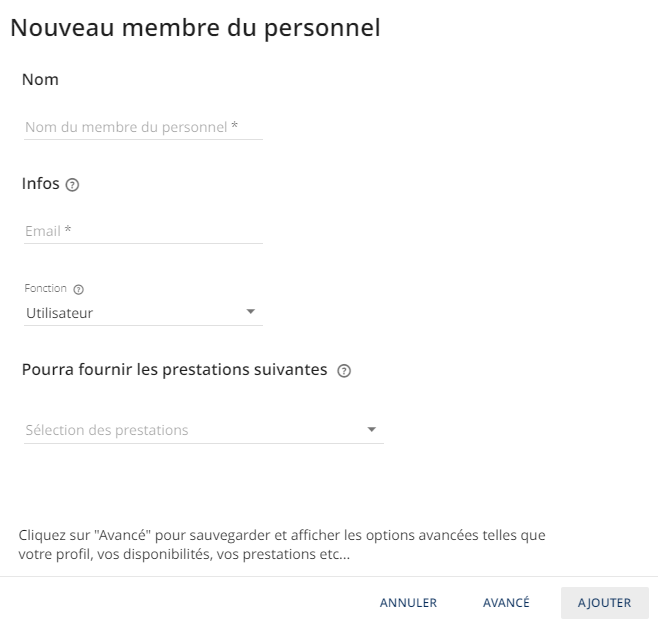Click the Infos section heading text
Viewport: 658px width, 620px height.
41,183
